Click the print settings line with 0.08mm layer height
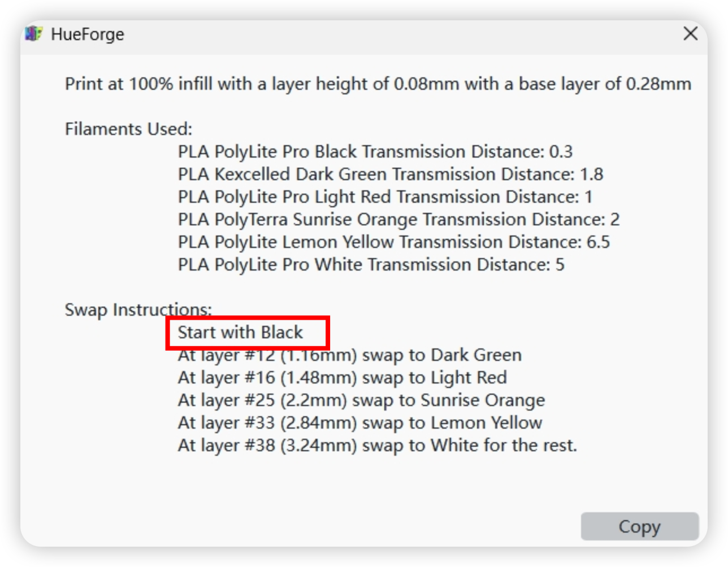Image resolution: width=728 pixels, height=567 pixels. (x=378, y=84)
